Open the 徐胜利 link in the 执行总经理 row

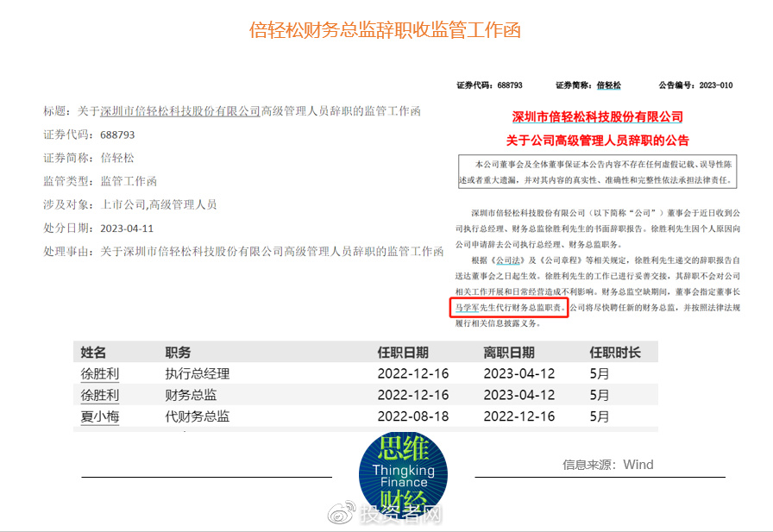pos(100,374)
